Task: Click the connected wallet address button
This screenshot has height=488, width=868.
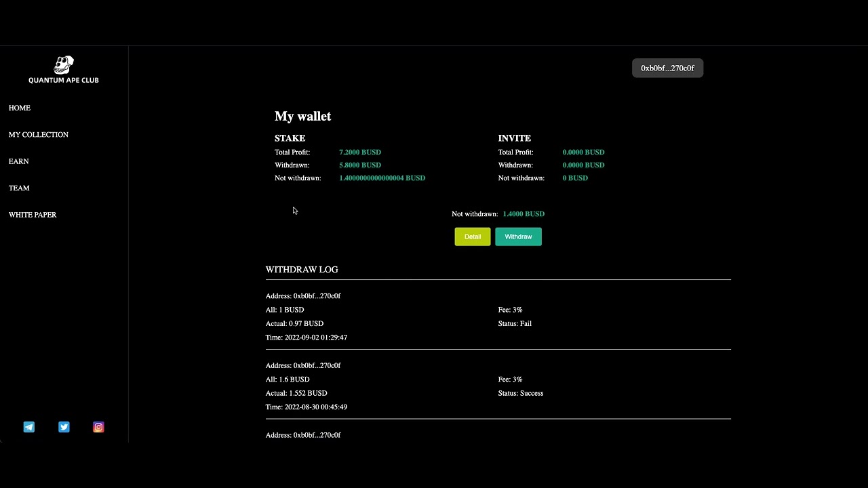Action: coord(667,68)
